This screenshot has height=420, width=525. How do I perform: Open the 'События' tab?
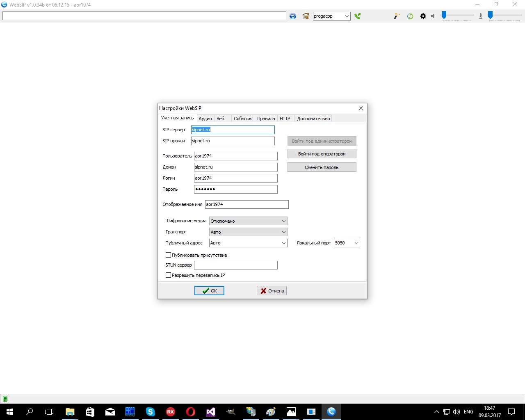point(243,119)
